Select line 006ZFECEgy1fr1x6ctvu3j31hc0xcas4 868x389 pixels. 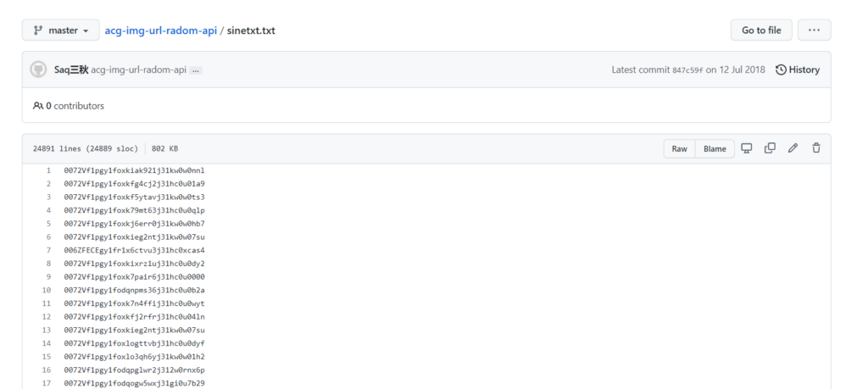[x=134, y=250]
